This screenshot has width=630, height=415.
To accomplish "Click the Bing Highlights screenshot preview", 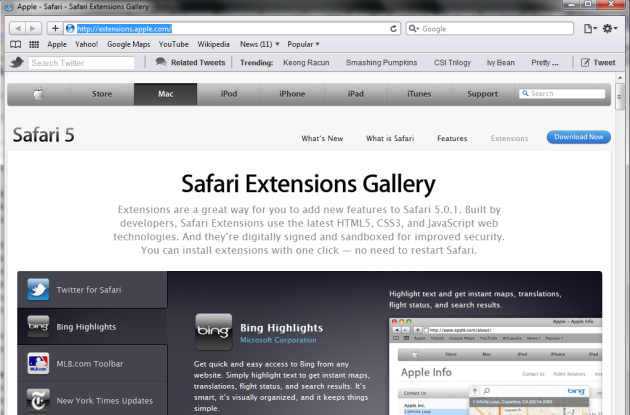I will tap(495, 366).
